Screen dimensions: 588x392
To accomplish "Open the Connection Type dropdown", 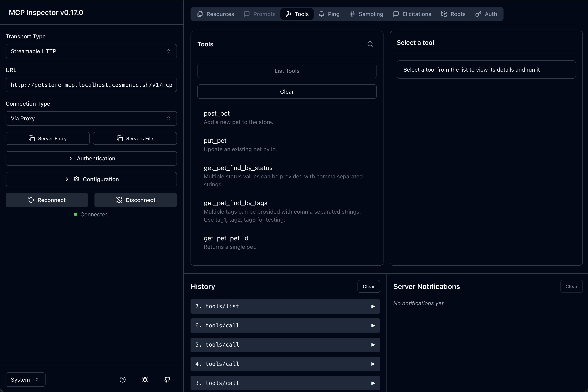I will (91, 118).
